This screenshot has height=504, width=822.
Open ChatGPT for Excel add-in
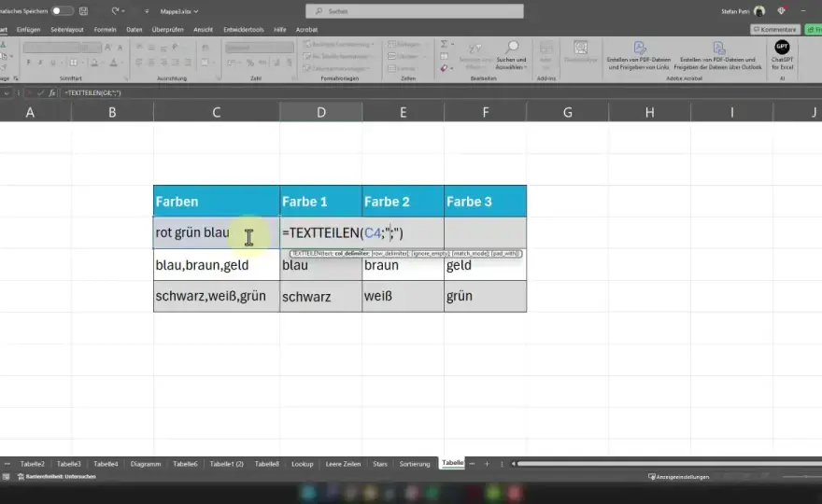coord(782,55)
